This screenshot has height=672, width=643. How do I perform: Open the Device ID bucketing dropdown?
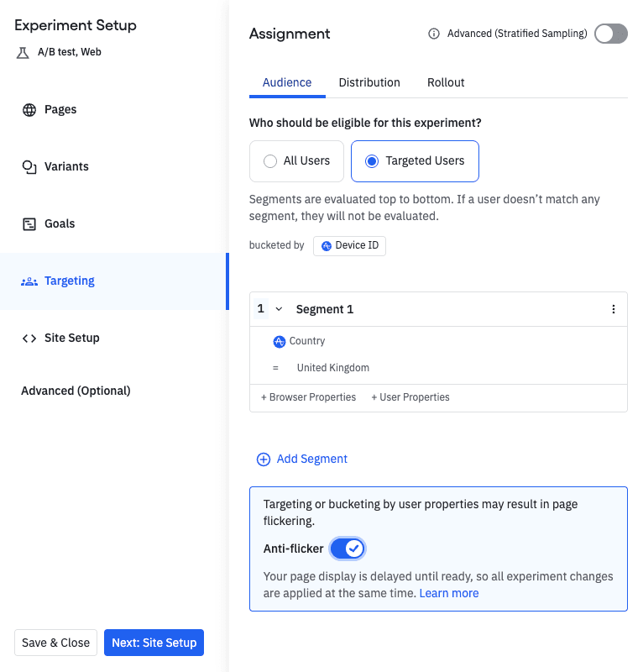tap(349, 245)
